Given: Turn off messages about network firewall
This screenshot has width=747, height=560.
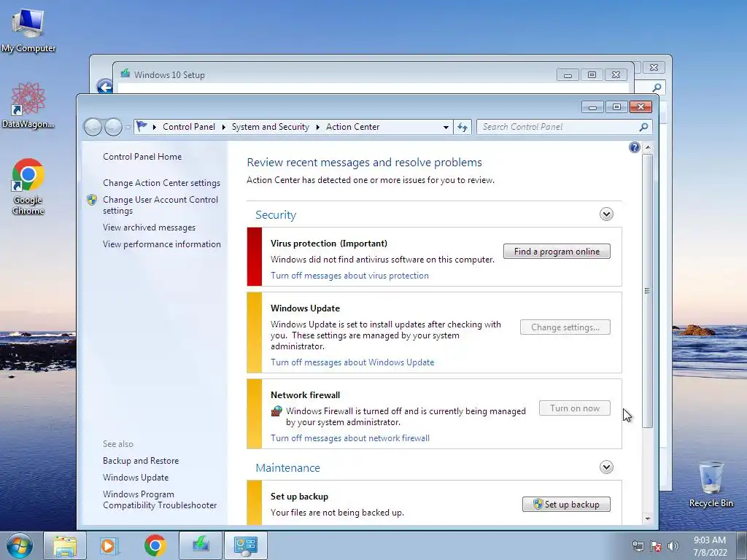Looking at the screenshot, I should (350, 438).
